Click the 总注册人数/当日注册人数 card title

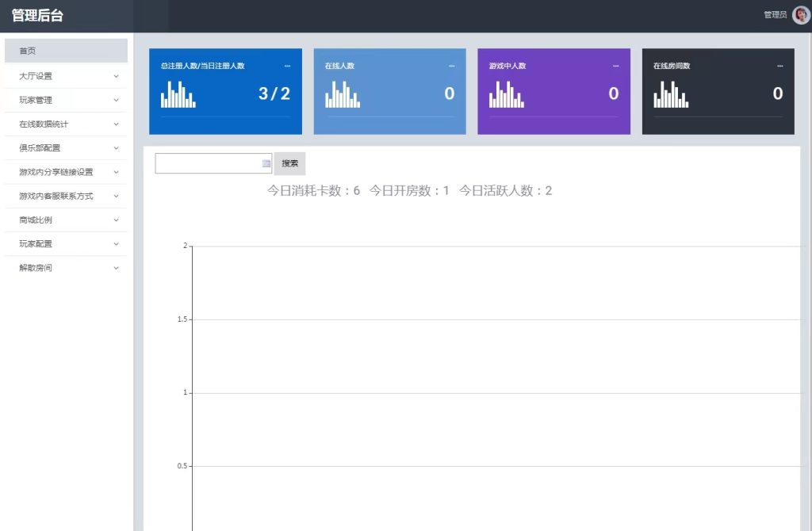(x=202, y=66)
